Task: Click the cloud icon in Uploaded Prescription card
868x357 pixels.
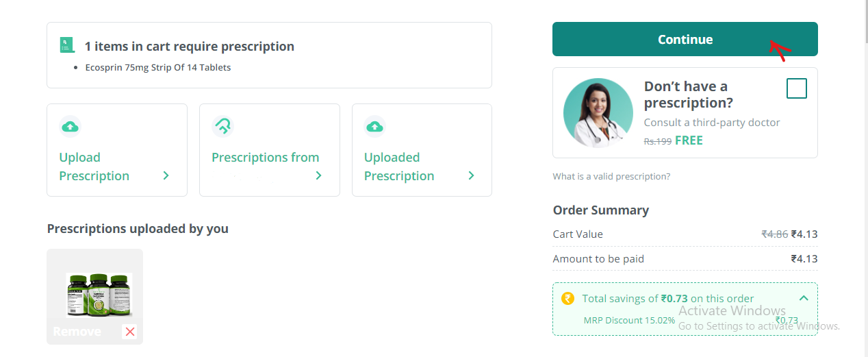Action: (x=374, y=126)
